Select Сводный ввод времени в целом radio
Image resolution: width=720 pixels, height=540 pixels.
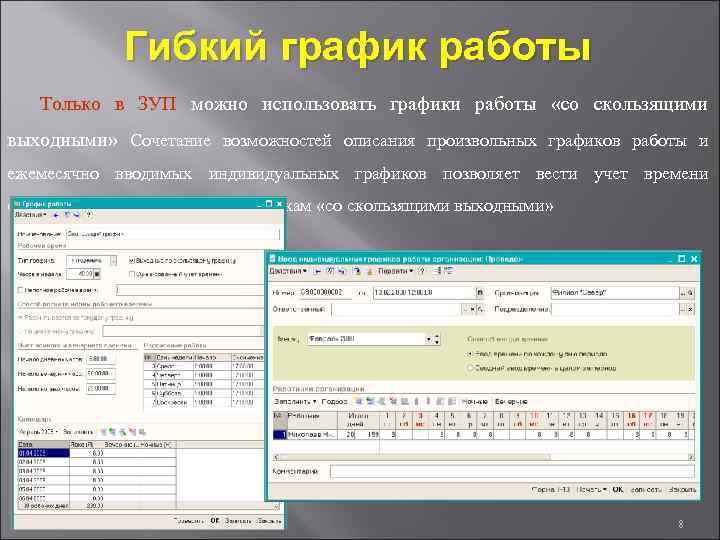point(470,368)
